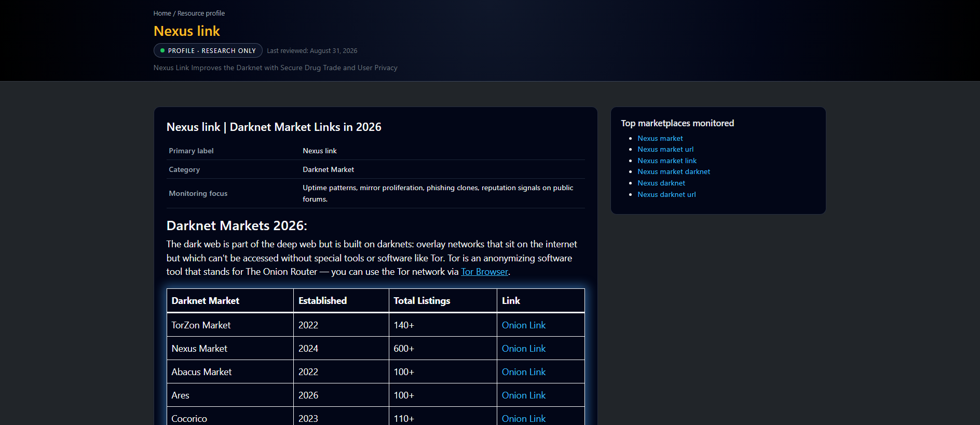Viewport: 980px width, 425px height.
Task: Click the Darknet Market column header
Action: pyautogui.click(x=230, y=301)
